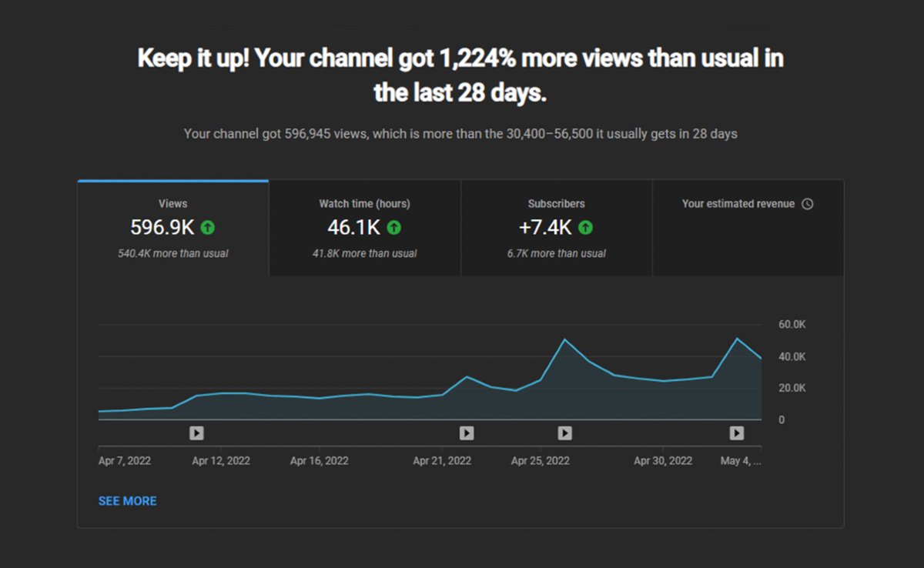Click the 60.0K axis label
The image size is (924, 568).
(x=792, y=325)
